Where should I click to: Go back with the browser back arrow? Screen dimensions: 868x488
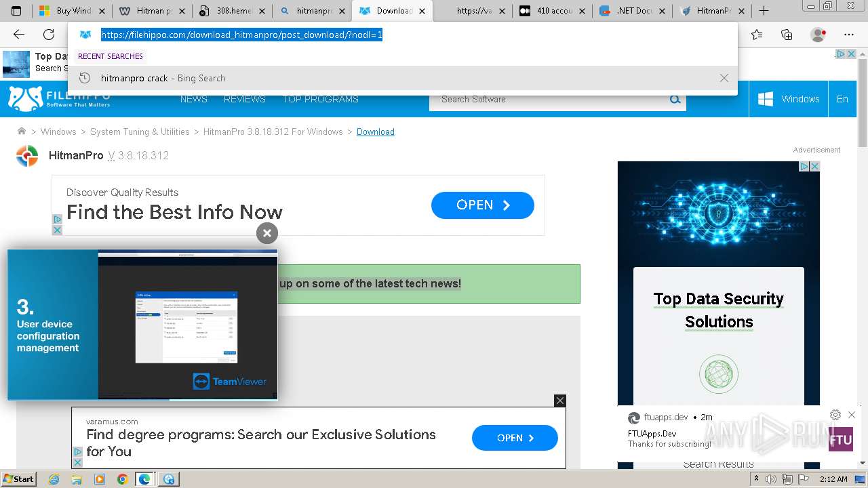pos(19,35)
